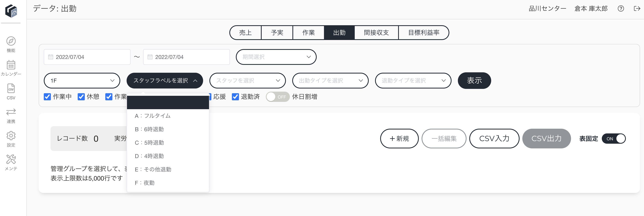Expand the 期間選択 dropdown
The height and width of the screenshot is (216, 644).
tap(276, 57)
